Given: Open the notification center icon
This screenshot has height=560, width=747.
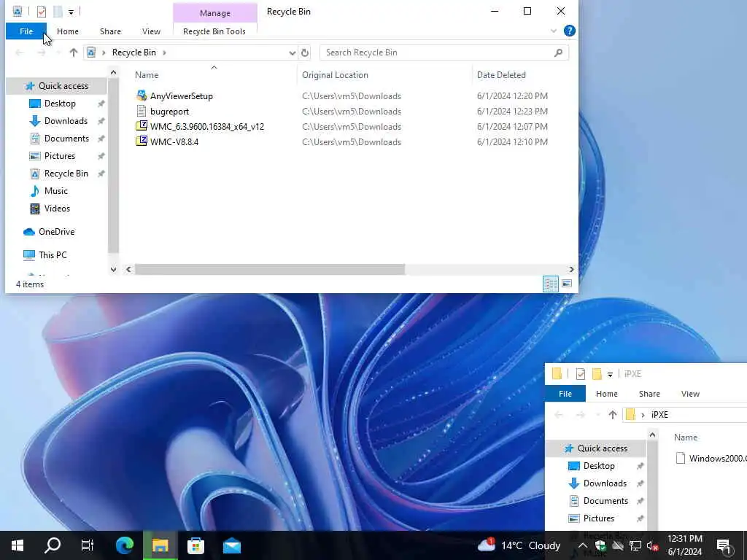Looking at the screenshot, I should [x=724, y=545].
